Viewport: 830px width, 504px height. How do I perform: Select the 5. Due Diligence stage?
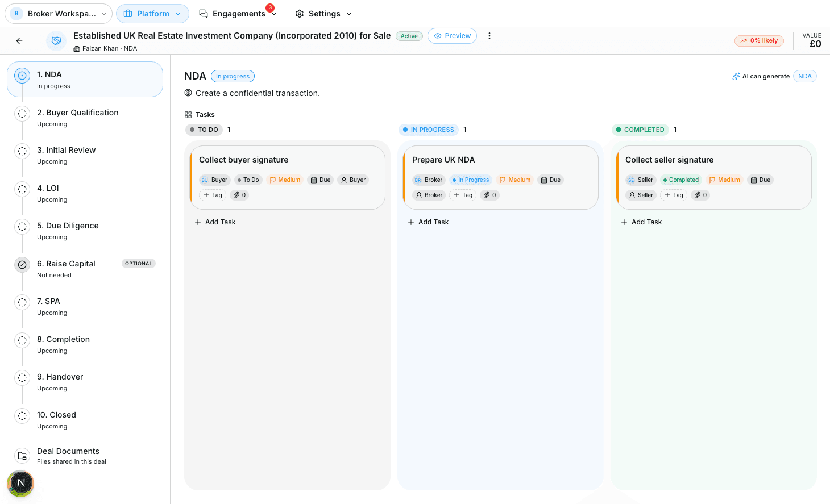[x=85, y=231]
